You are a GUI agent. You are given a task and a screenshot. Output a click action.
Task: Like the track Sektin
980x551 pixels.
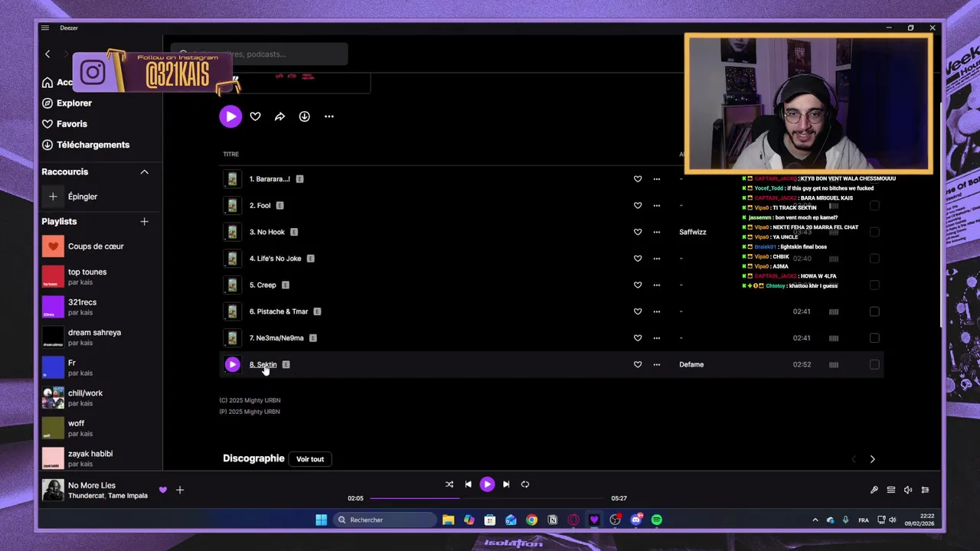pyautogui.click(x=638, y=364)
